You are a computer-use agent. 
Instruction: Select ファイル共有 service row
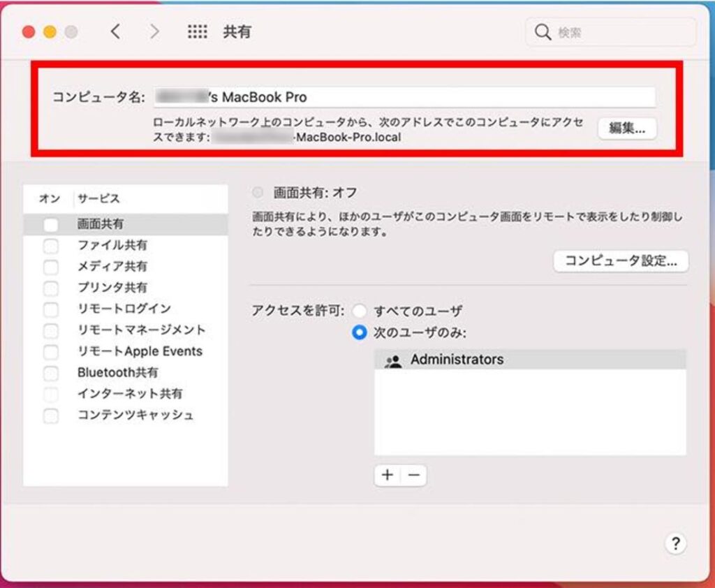click(x=126, y=245)
